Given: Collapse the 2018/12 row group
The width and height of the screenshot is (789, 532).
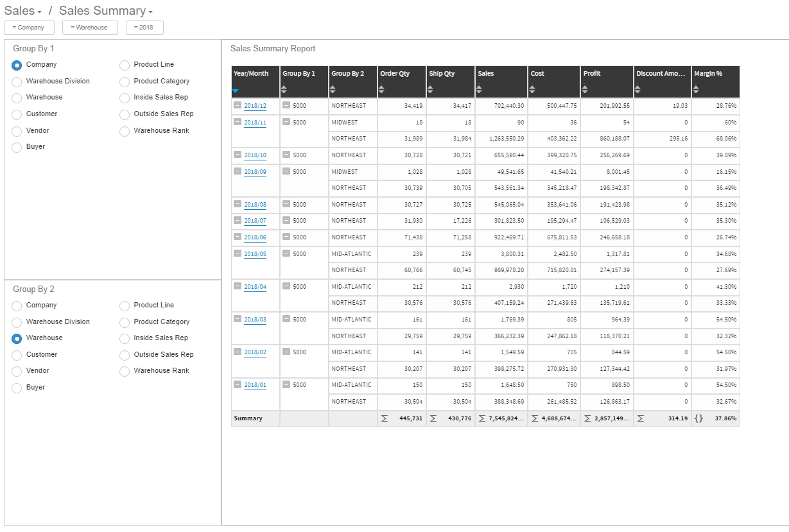Looking at the screenshot, I should (x=237, y=105).
